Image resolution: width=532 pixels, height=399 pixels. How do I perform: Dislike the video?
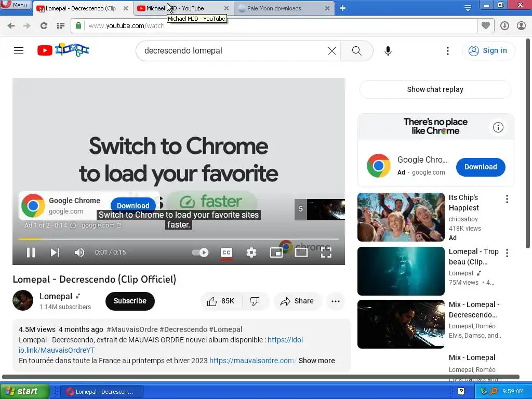coord(255,301)
